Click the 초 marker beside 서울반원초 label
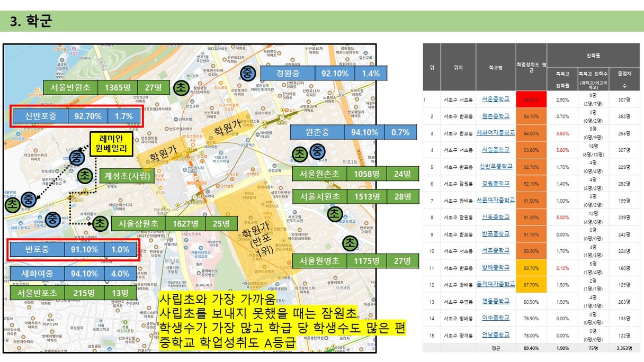This screenshot has width=644, height=362. (181, 87)
